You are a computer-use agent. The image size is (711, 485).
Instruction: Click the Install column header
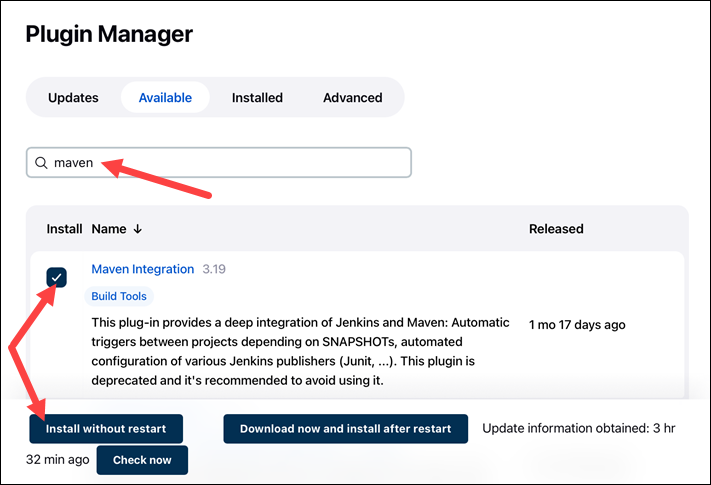pyautogui.click(x=64, y=229)
